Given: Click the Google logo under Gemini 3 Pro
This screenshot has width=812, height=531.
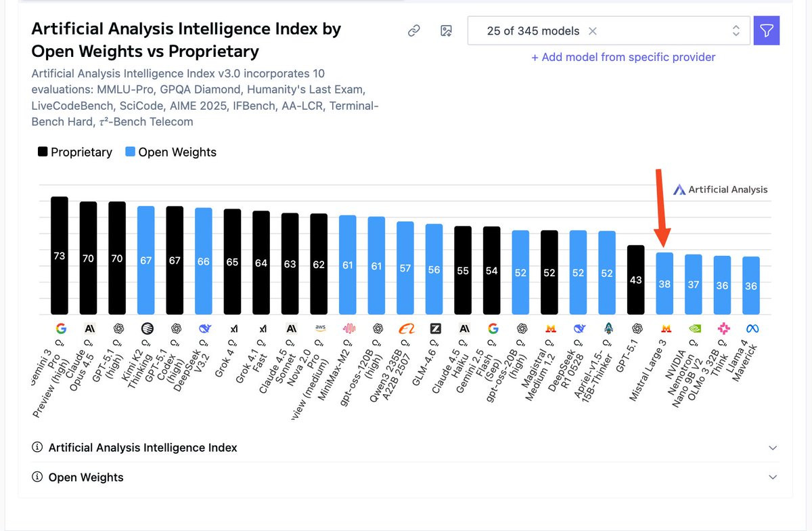Looking at the screenshot, I should 60,328.
